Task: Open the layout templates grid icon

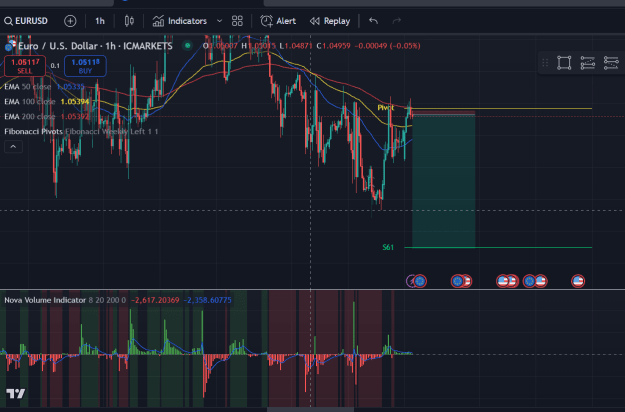Action: click(237, 21)
